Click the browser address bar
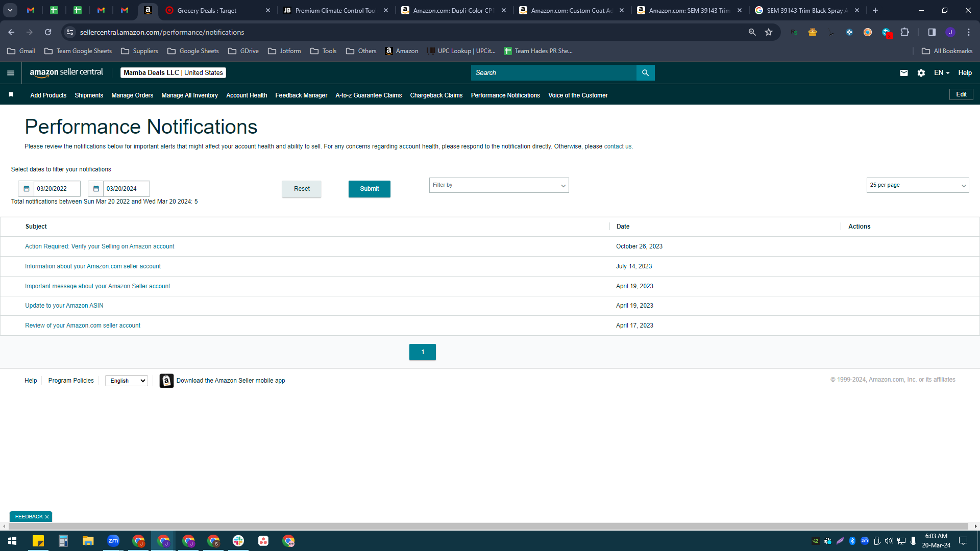980x551 pixels. click(x=408, y=32)
